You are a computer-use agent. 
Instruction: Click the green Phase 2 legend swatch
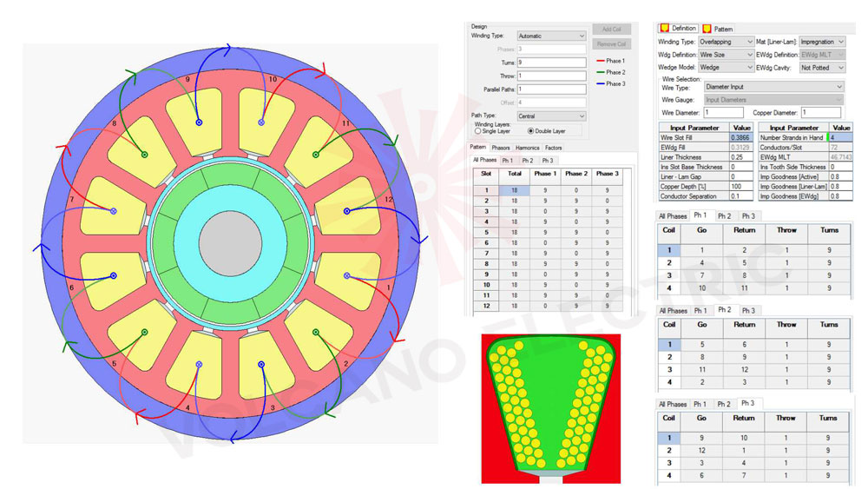click(601, 73)
